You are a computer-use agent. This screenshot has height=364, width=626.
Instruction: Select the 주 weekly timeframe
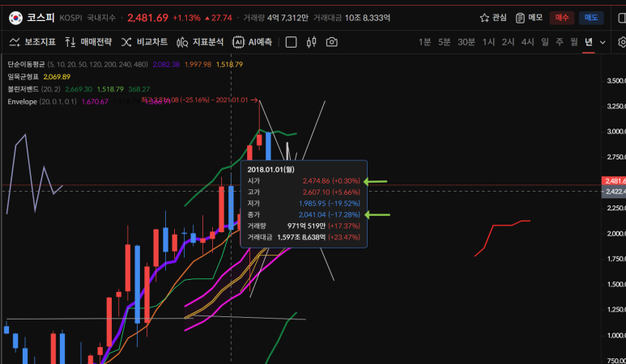tap(560, 42)
